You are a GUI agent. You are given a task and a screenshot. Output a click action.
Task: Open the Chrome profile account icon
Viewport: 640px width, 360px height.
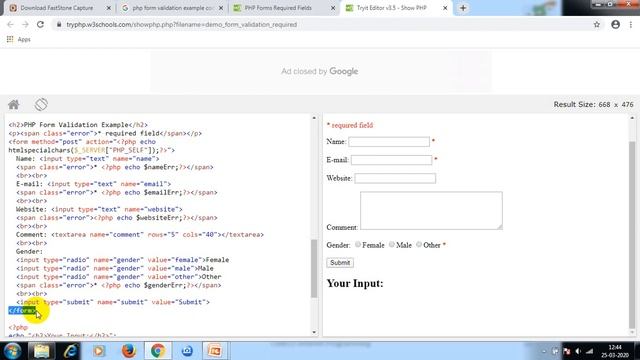pyautogui.click(x=616, y=24)
